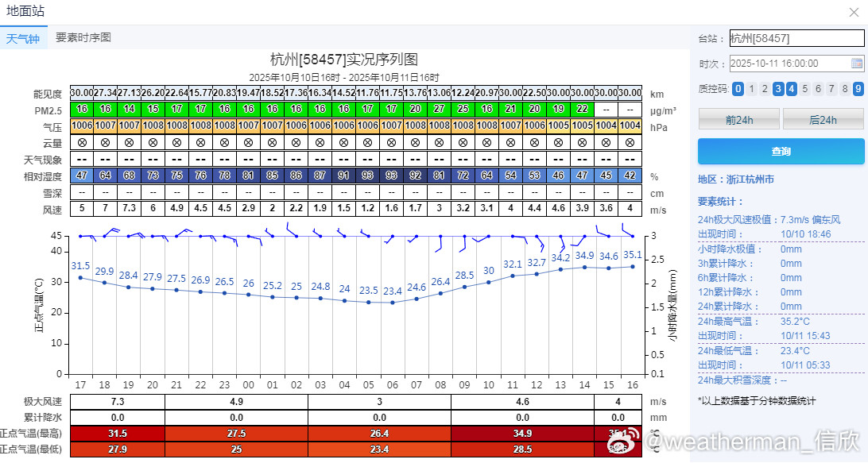Click the time range subtitle under the chart title
This screenshot has height=463, width=868.
(x=343, y=78)
